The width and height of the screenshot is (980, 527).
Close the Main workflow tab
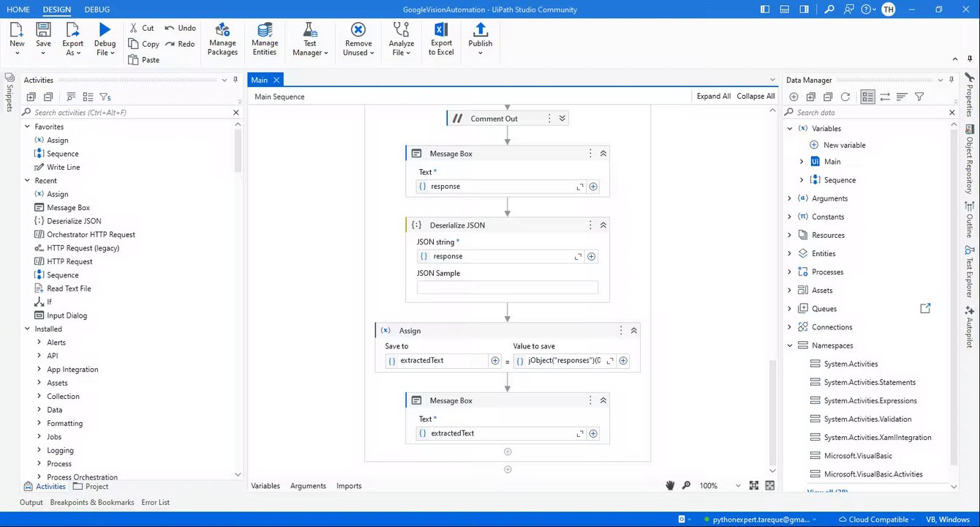[277, 80]
